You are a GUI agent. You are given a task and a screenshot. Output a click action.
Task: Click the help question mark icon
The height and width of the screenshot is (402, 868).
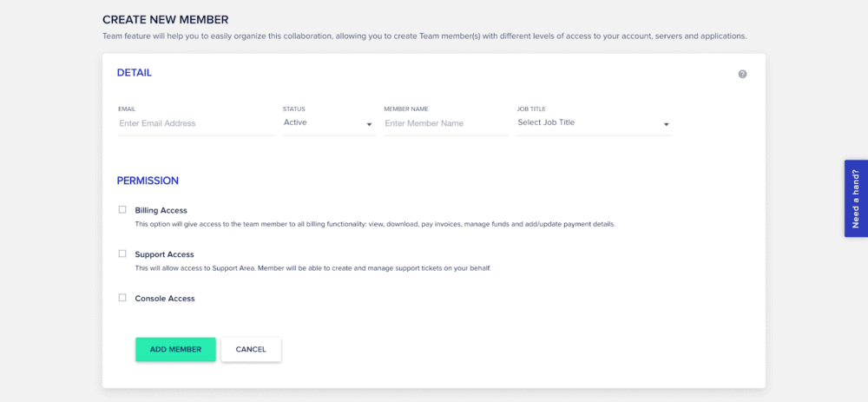(742, 74)
